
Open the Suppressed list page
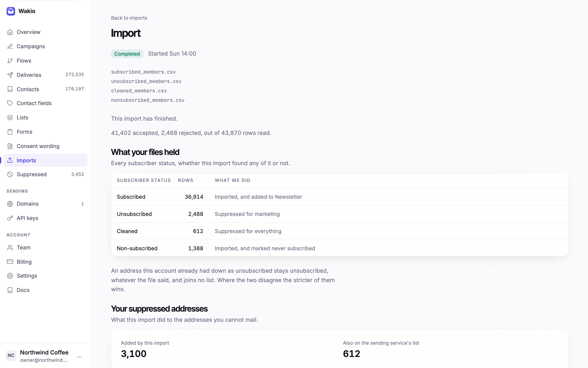click(32, 174)
